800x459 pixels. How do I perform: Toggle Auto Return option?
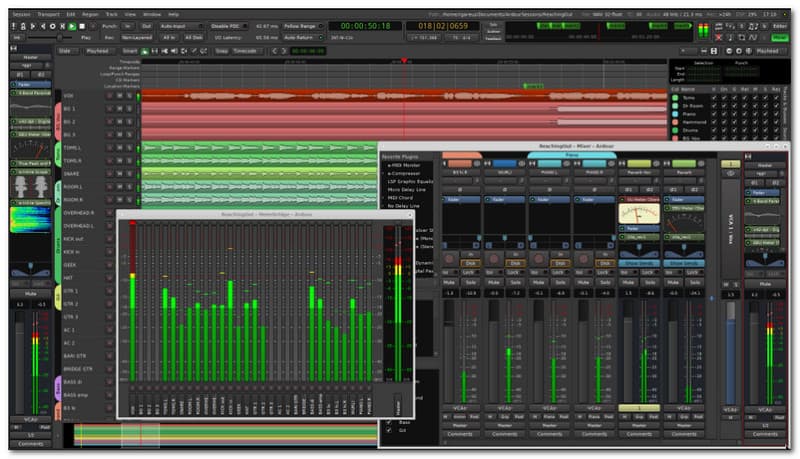tap(303, 37)
